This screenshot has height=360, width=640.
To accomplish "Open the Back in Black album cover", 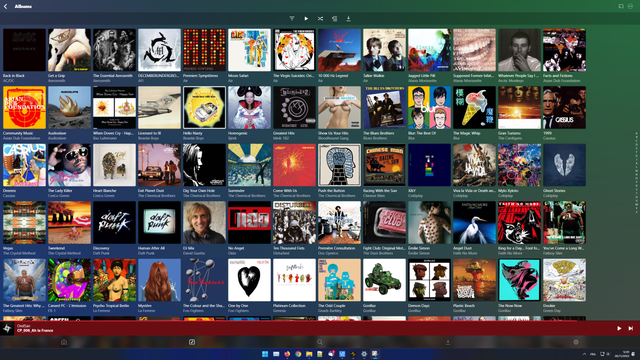I will pyautogui.click(x=24, y=50).
